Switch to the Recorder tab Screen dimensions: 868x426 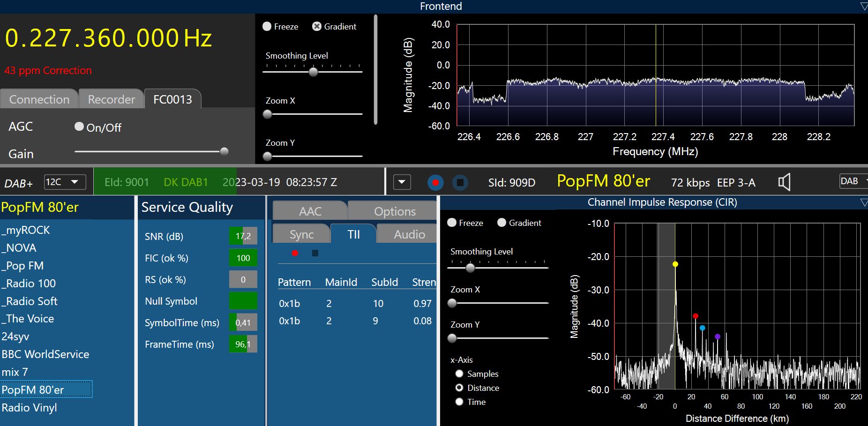pyautogui.click(x=111, y=99)
